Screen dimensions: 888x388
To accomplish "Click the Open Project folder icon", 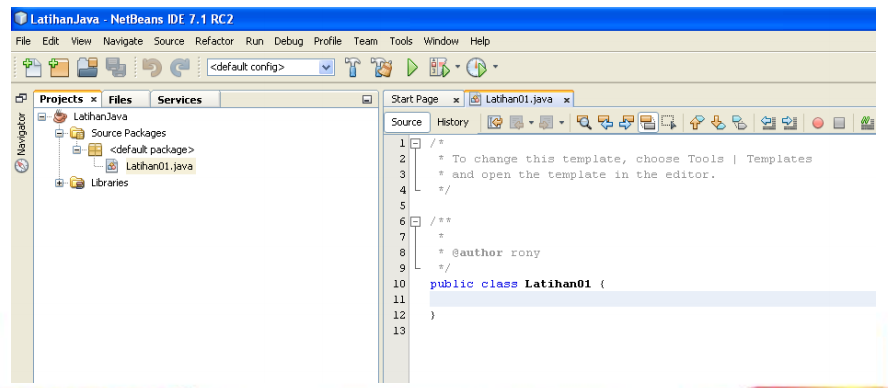I will pyautogui.click(x=88, y=67).
